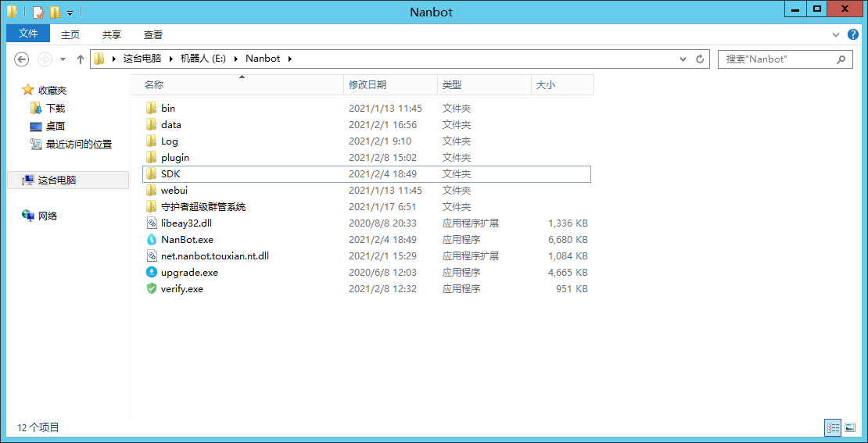Select the libeay32.dll file name
The height and width of the screenshot is (443, 868).
tap(187, 223)
